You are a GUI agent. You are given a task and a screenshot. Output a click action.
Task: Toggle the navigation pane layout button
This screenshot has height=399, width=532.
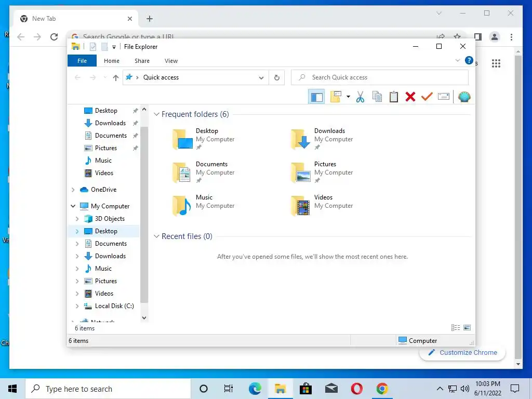[316, 97]
